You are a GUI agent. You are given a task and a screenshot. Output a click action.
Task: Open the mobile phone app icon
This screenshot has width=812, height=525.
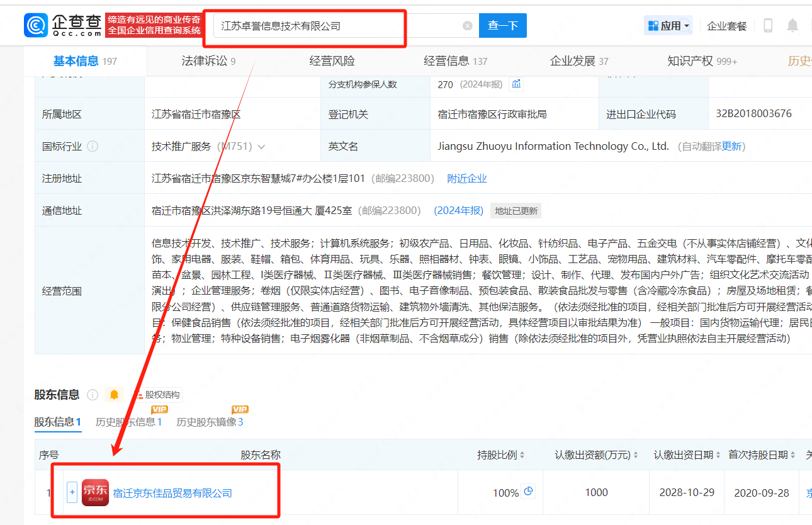tap(768, 26)
